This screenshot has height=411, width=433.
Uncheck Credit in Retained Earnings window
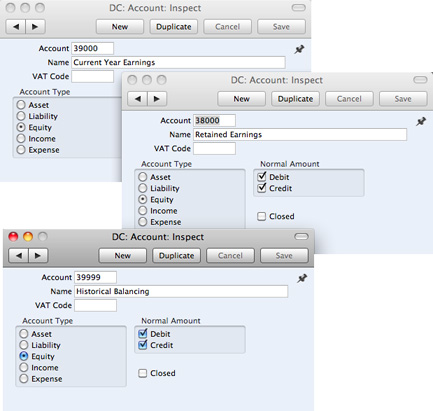point(262,188)
